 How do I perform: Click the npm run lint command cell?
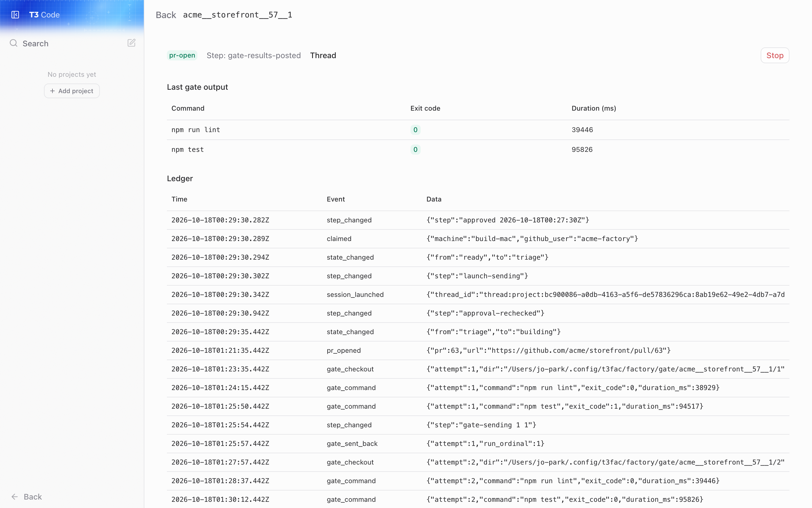[196, 130]
